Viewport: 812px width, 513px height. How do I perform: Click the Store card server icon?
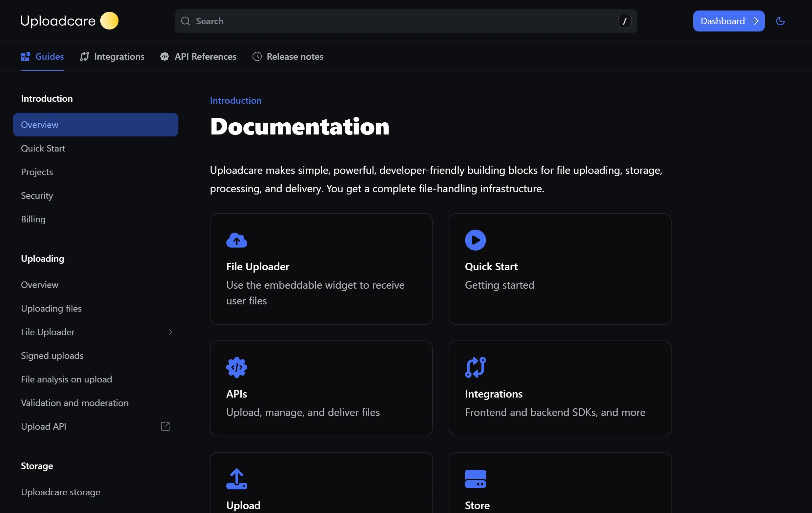(475, 479)
